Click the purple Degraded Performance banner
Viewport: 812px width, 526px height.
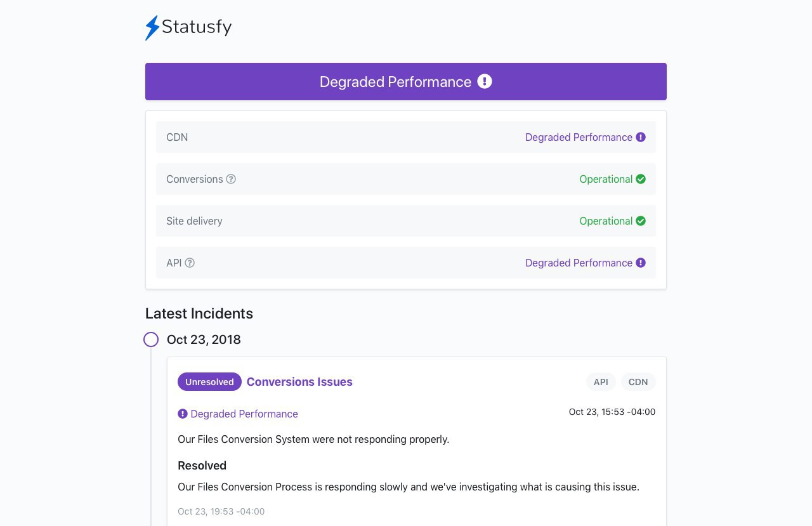coord(406,81)
